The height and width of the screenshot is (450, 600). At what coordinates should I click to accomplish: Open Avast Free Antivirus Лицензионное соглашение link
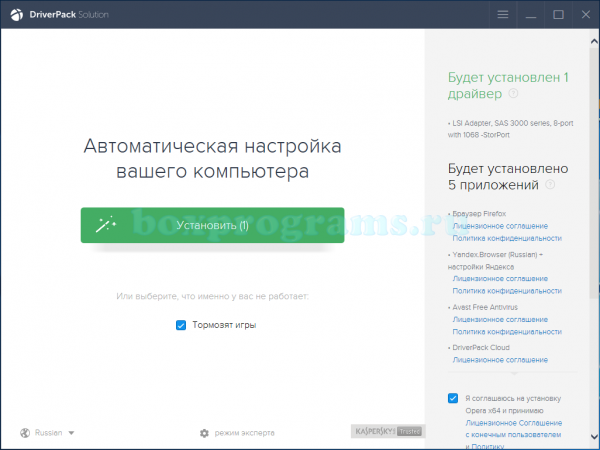[x=500, y=320]
